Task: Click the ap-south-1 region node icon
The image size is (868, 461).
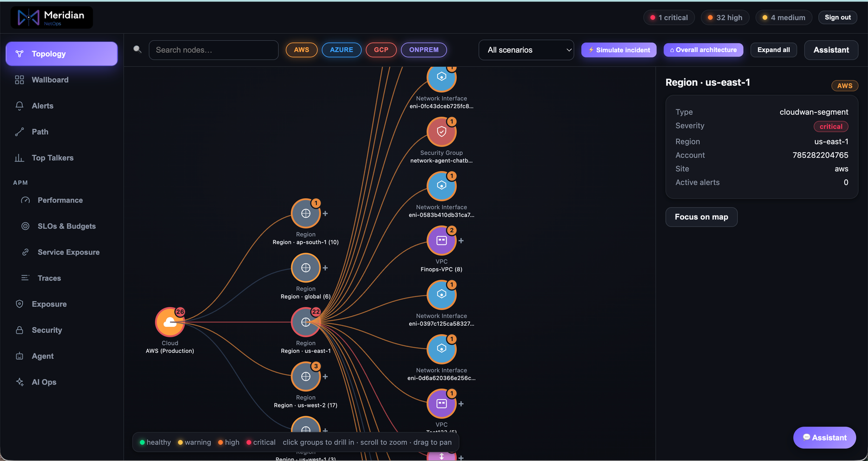Action: pyautogui.click(x=306, y=213)
